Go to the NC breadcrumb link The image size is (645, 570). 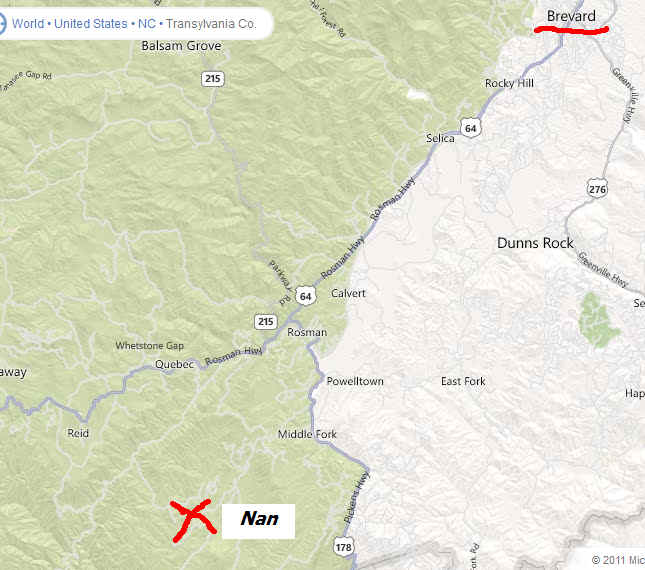point(147,23)
